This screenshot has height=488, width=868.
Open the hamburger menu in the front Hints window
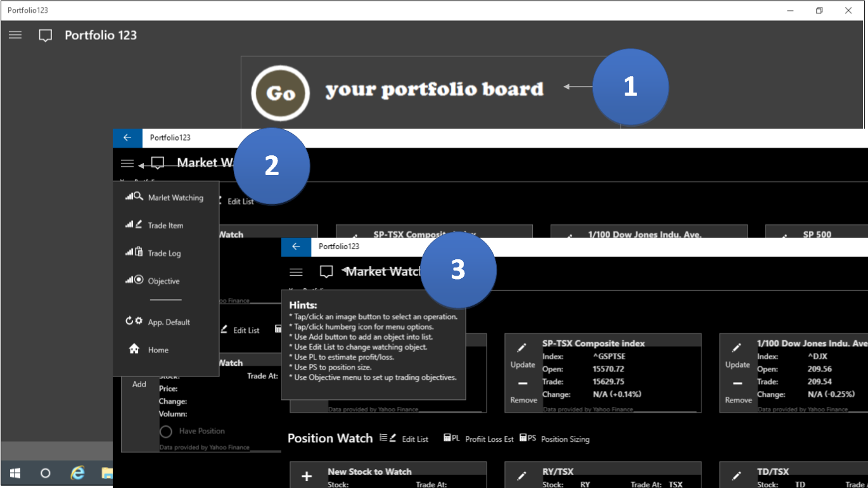pyautogui.click(x=296, y=272)
